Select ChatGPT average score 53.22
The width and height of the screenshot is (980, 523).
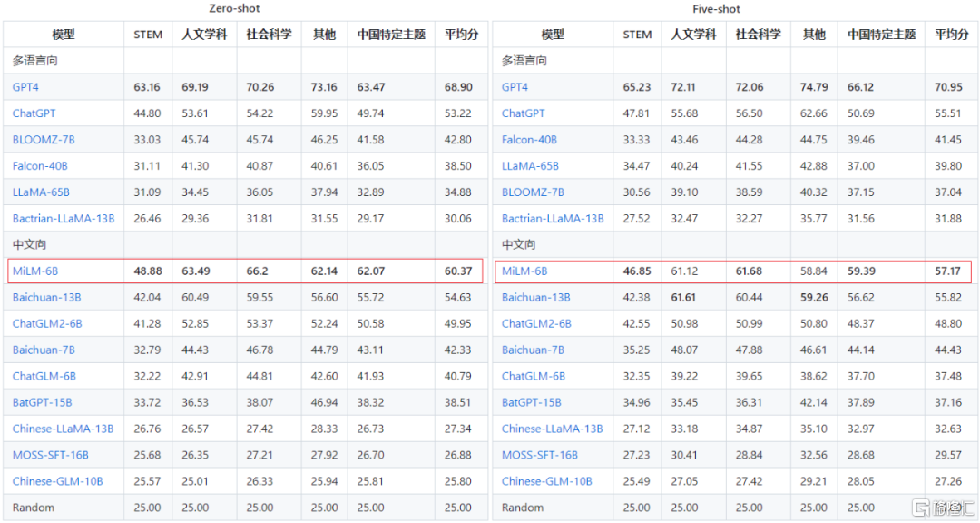pos(458,113)
